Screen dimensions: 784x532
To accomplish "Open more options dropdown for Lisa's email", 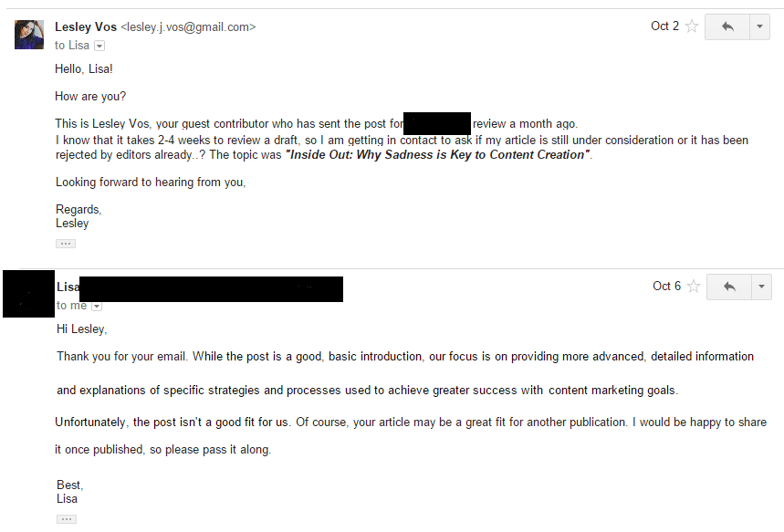I will pyautogui.click(x=761, y=287).
